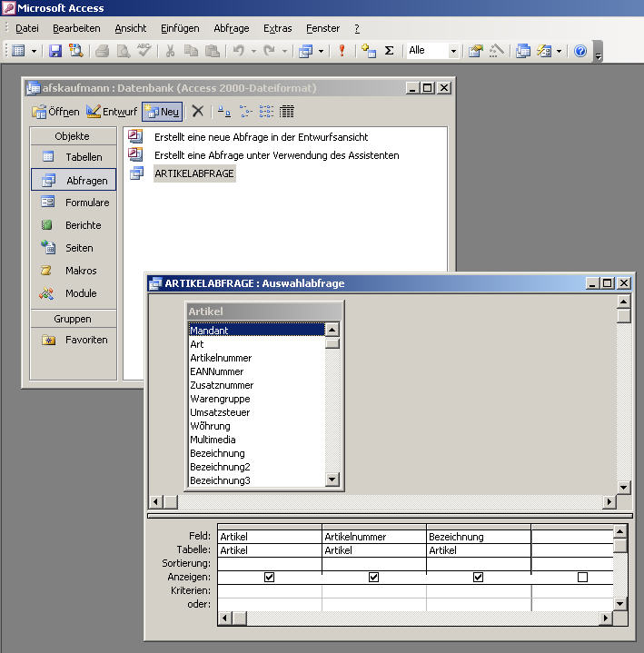Click the Cut scissors icon
Screen dimensions: 644x653
click(170, 51)
